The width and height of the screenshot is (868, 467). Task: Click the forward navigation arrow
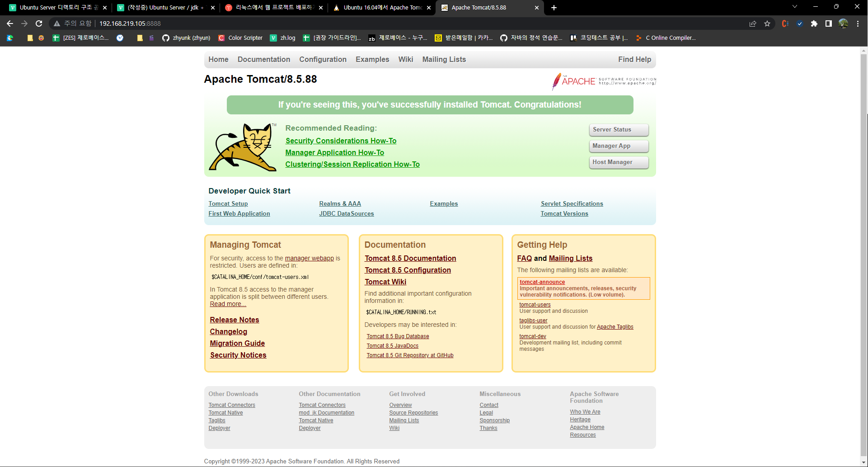point(24,24)
